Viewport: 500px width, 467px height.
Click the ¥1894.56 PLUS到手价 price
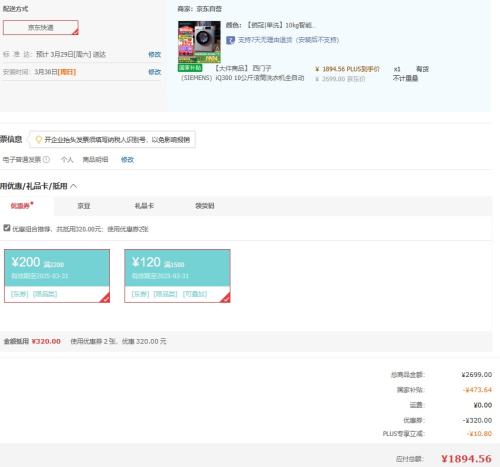click(347, 69)
